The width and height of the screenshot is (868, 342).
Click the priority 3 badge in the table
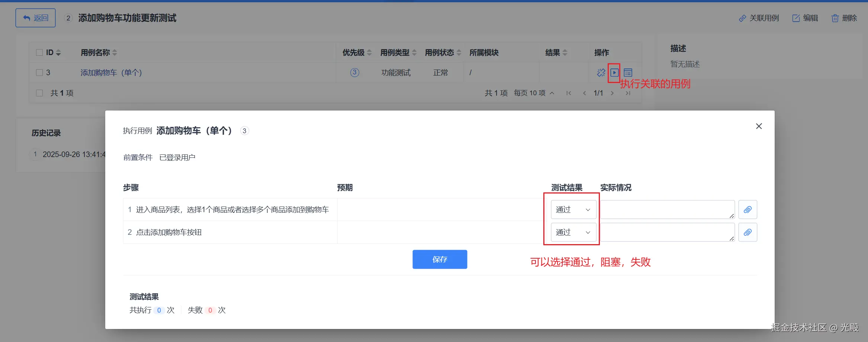tap(355, 72)
